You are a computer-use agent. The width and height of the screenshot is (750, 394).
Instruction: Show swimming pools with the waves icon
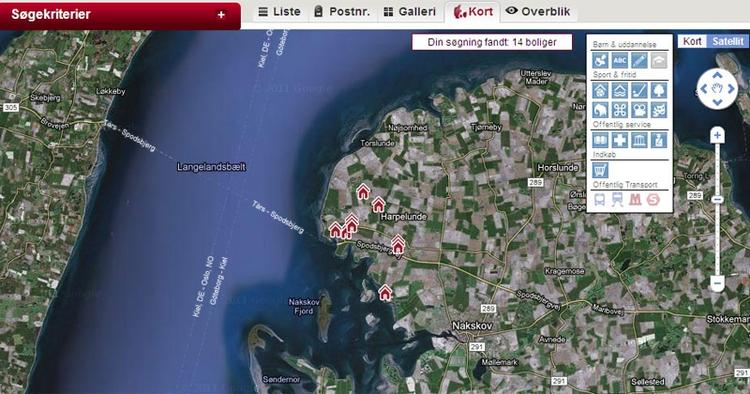(619, 90)
